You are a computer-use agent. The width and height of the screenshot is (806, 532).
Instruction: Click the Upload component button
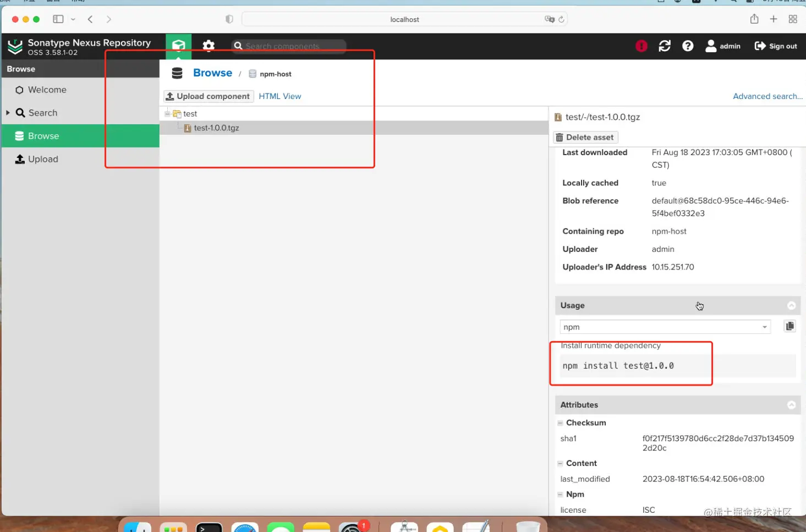[x=209, y=96]
